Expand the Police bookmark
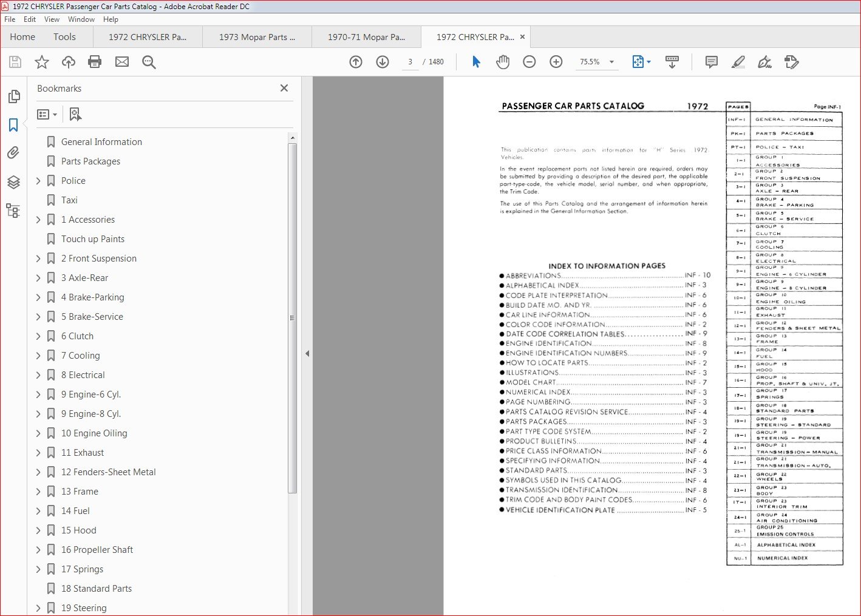The width and height of the screenshot is (861, 616). (x=38, y=181)
